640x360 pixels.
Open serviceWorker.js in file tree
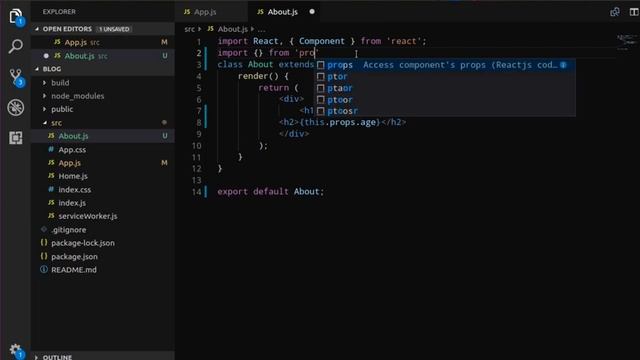tap(103, 216)
